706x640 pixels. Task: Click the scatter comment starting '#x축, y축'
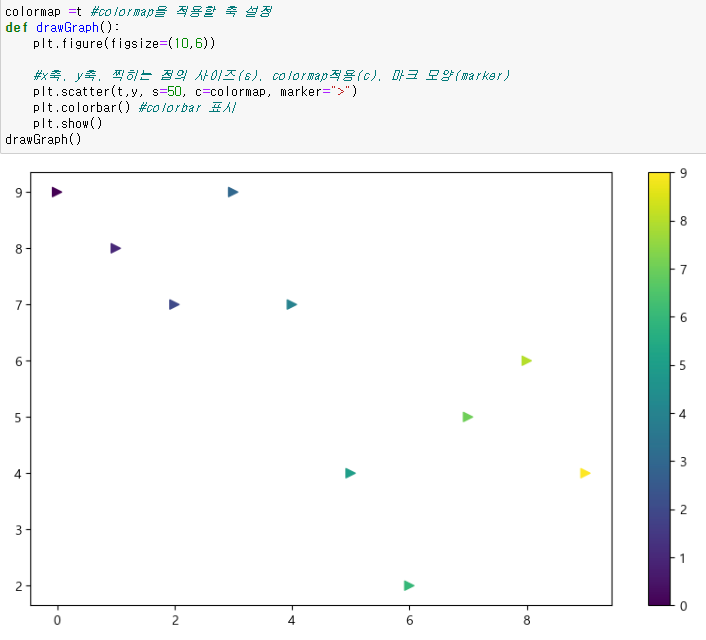click(272, 76)
